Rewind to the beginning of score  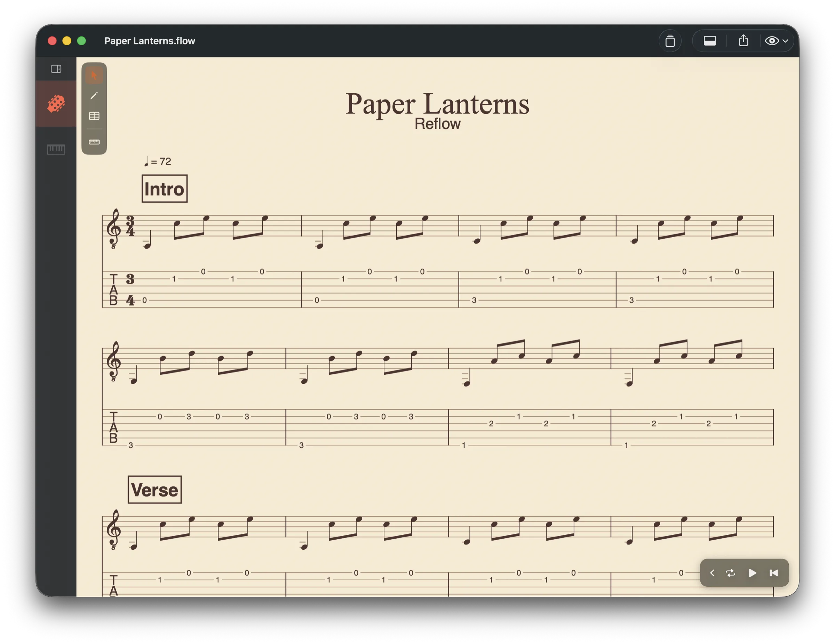773,573
